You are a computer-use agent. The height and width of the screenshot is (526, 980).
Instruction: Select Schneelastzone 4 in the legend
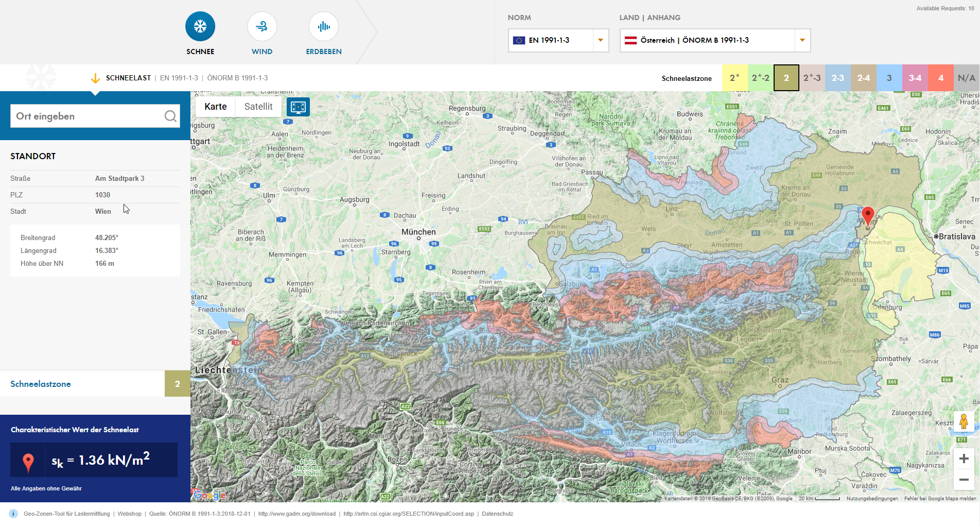pyautogui.click(x=940, y=78)
